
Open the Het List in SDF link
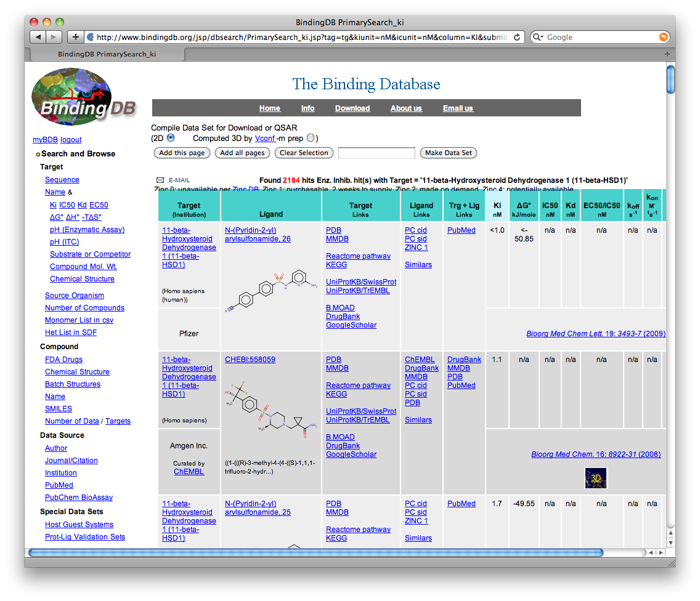[x=70, y=333]
